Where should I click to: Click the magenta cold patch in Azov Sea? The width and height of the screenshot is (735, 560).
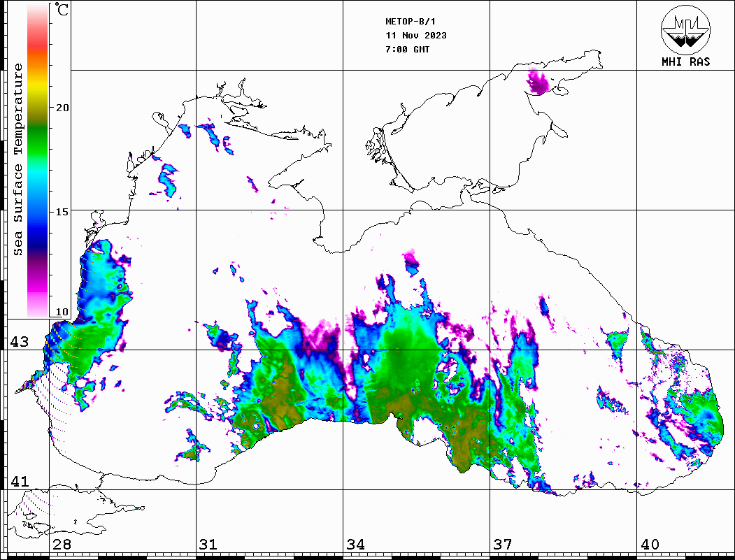click(x=538, y=83)
